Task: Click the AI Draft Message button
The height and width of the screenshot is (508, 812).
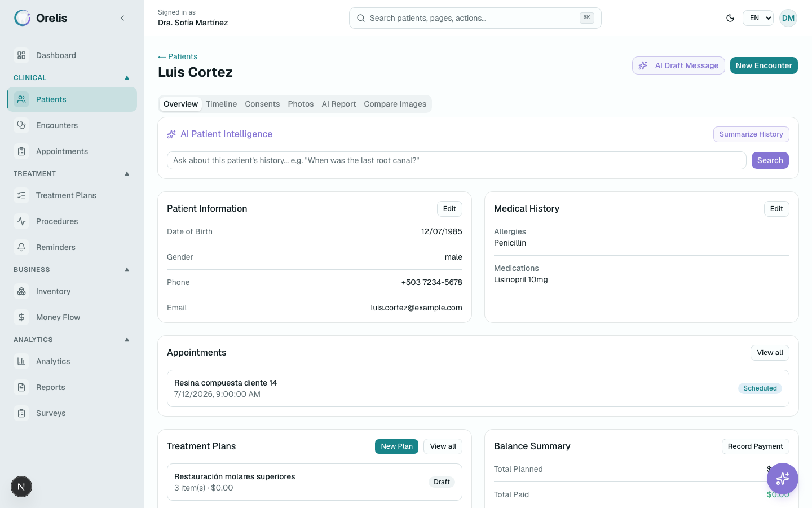Action: click(678, 65)
